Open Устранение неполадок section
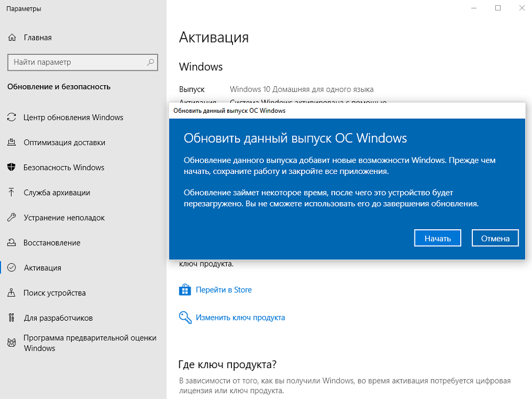 [x=64, y=218]
